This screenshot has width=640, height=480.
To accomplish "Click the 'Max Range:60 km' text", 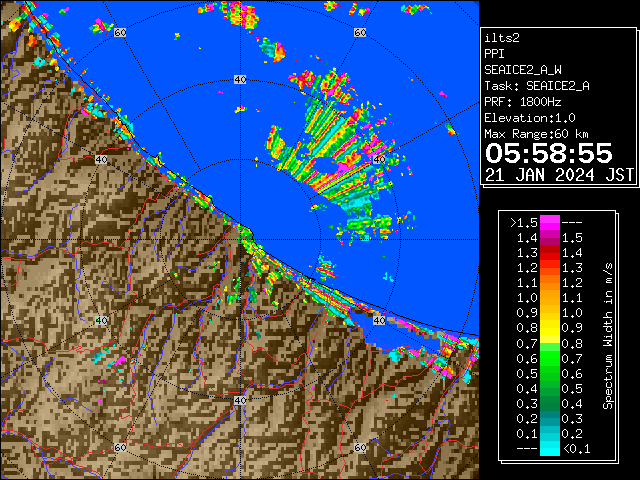I will point(536,134).
